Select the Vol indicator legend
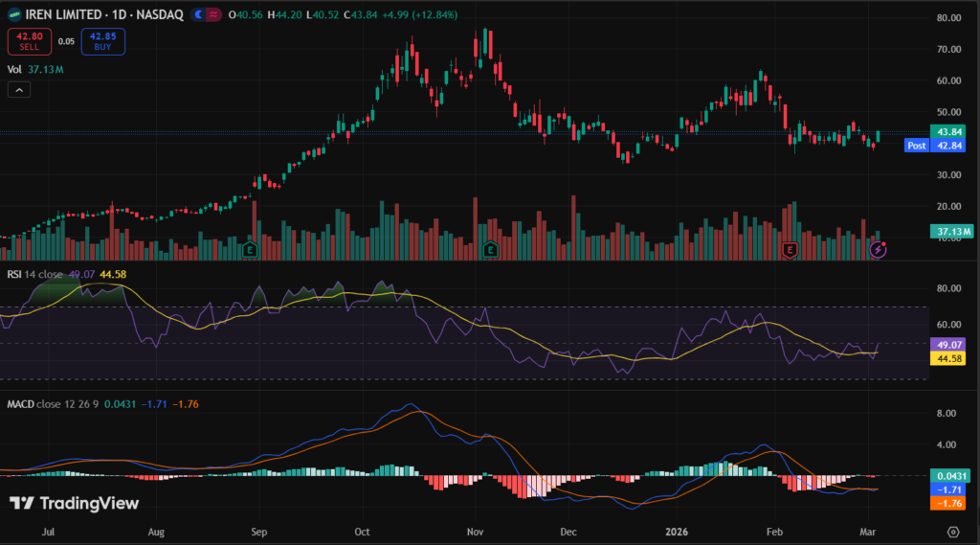Viewport: 980px width, 545px height. (14, 69)
